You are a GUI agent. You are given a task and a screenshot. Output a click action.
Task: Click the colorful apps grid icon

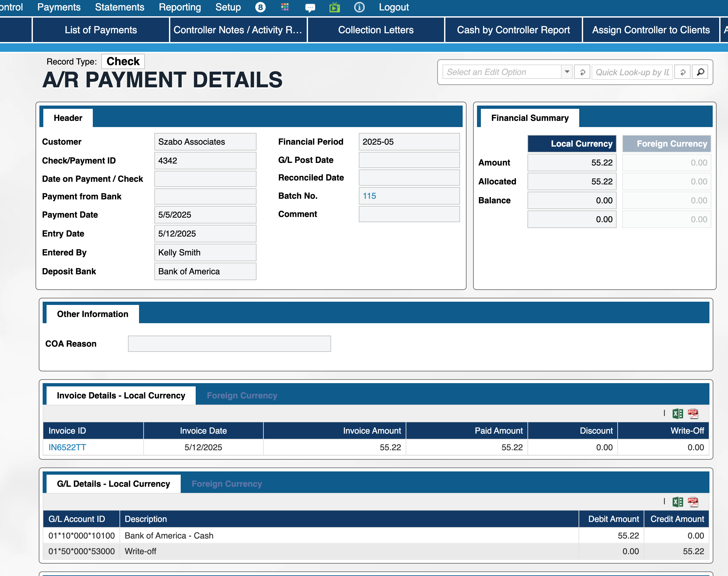285,7
